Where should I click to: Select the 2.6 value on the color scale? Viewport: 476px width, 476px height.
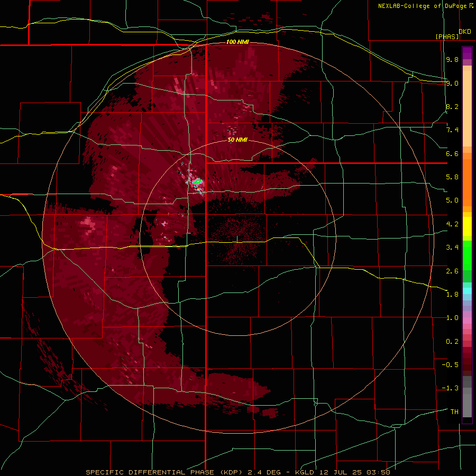(x=452, y=271)
